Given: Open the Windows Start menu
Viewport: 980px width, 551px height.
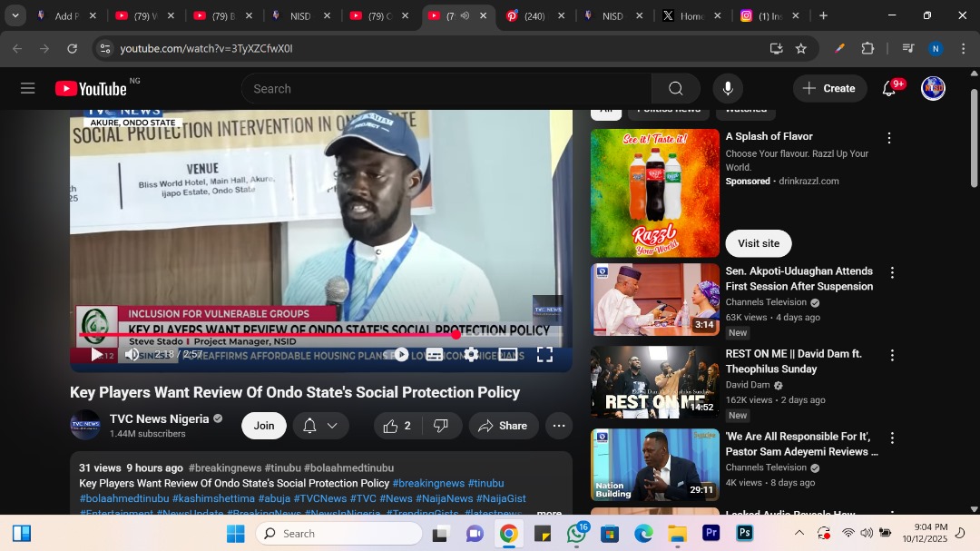Looking at the screenshot, I should (236, 534).
